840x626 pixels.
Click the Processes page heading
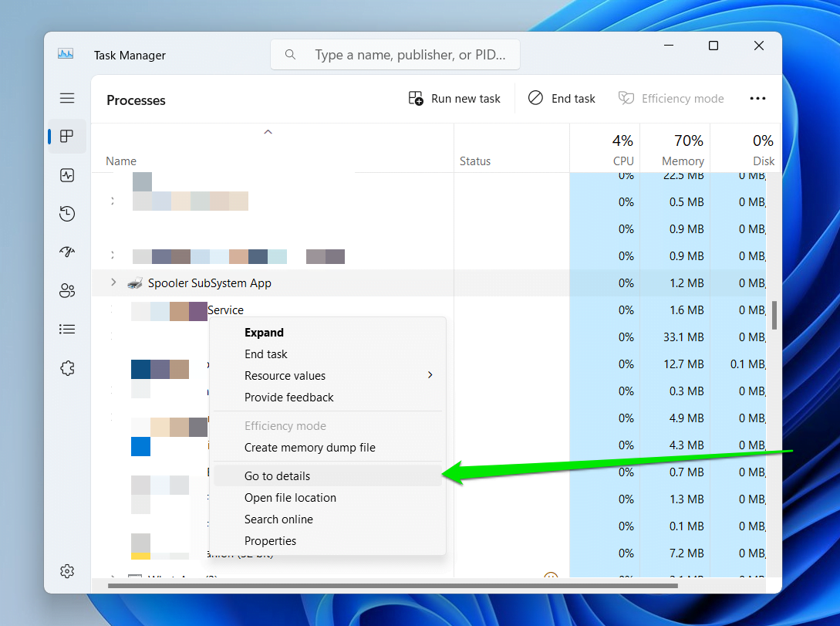click(x=136, y=100)
